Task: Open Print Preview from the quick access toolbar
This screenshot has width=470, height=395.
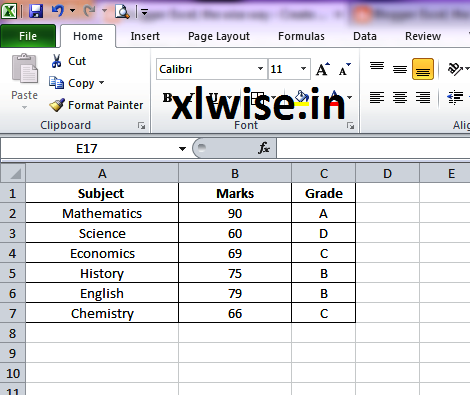Action: [x=122, y=11]
